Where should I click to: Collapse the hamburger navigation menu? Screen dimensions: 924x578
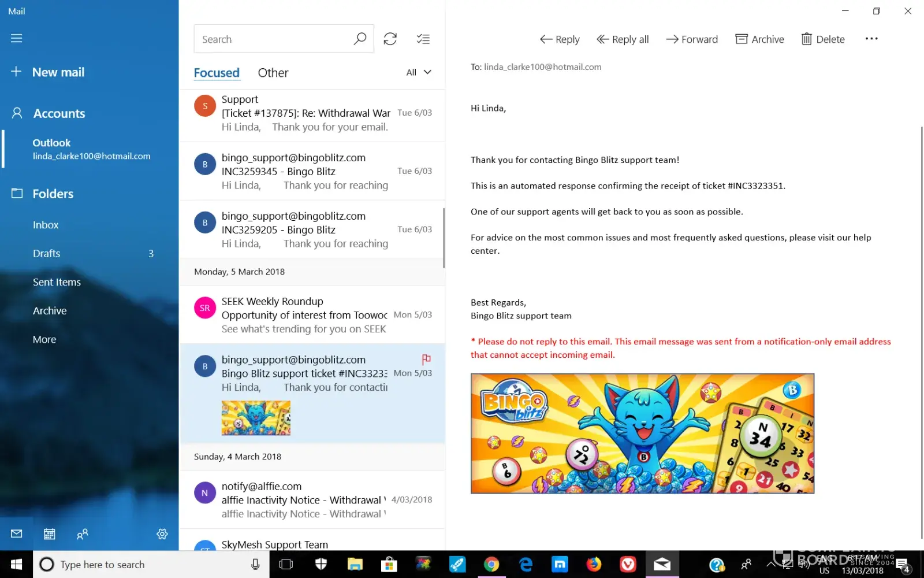[17, 38]
